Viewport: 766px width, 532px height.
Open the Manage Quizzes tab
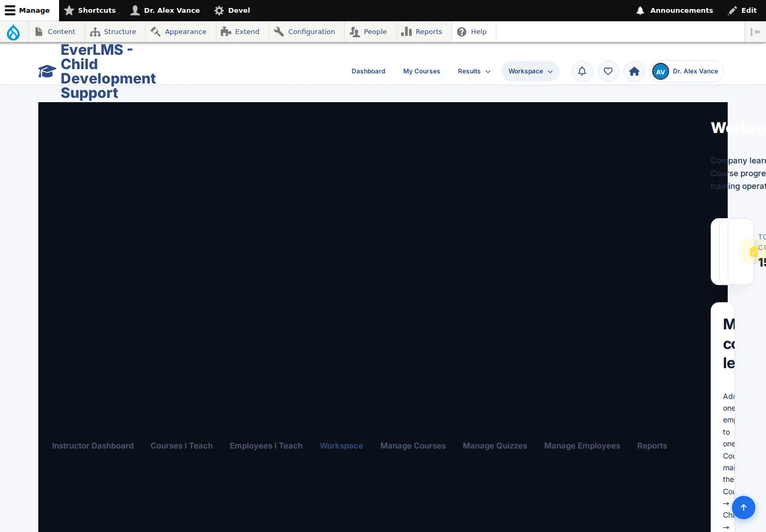click(495, 446)
